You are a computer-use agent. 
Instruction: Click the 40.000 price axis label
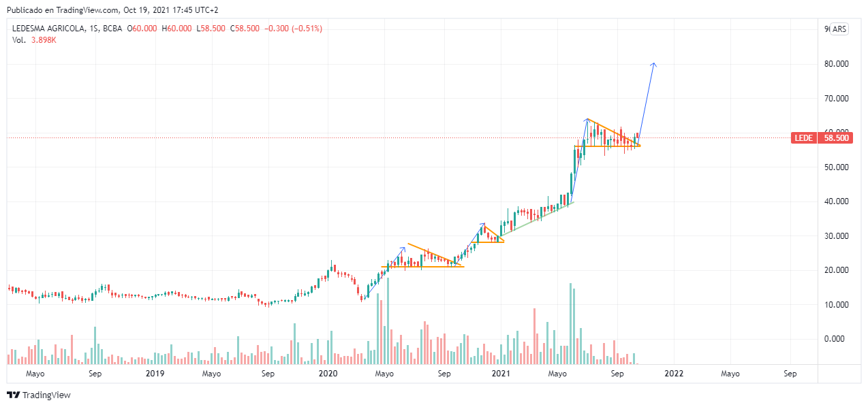click(x=836, y=201)
